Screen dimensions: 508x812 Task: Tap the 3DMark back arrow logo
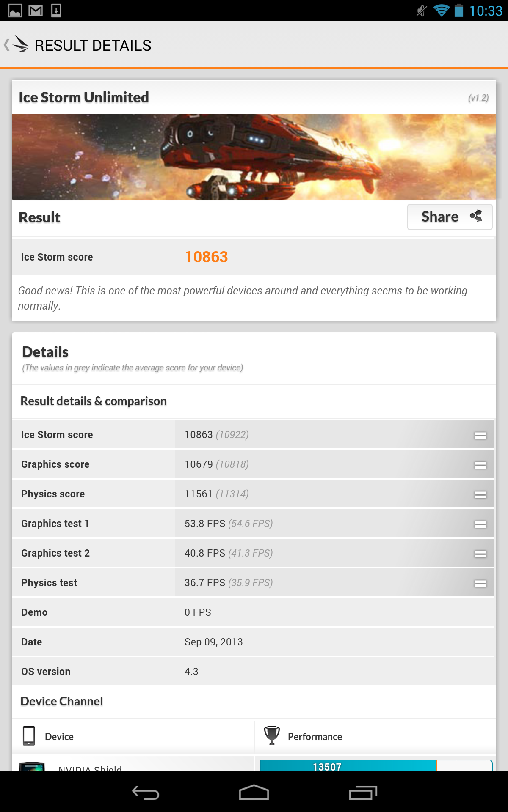pos(17,44)
